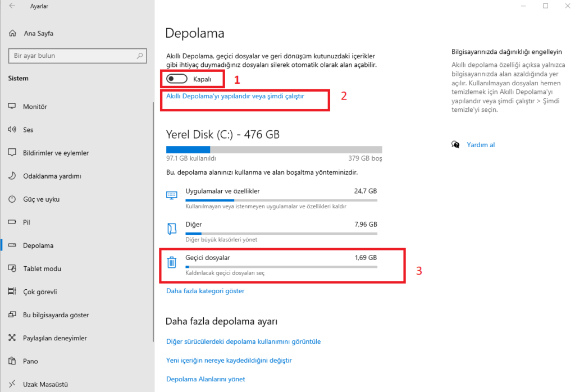The image size is (575, 392).
Task: Click the Bir ayar bulun search field
Action: pos(77,56)
